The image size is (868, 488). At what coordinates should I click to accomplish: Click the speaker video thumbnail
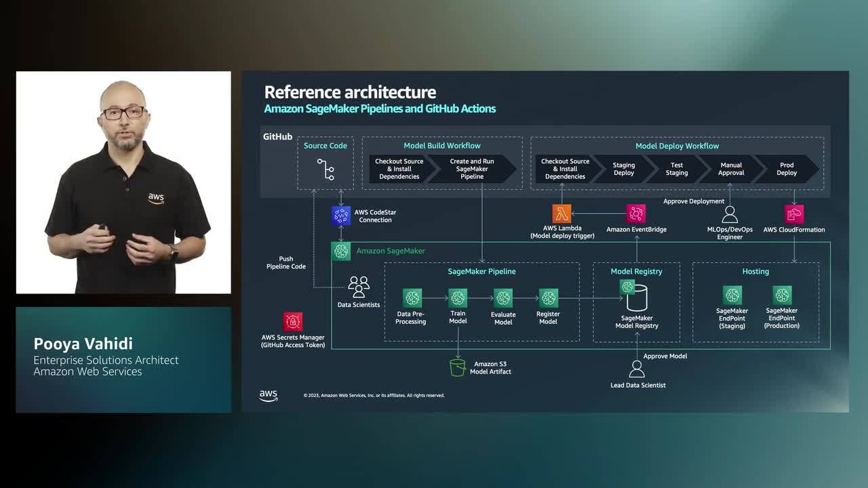123,182
